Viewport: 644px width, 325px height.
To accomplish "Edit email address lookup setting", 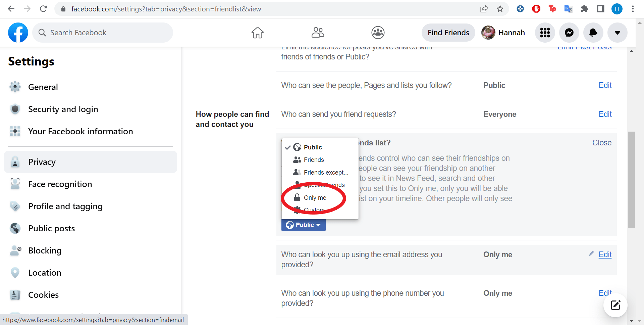I will 605,254.
